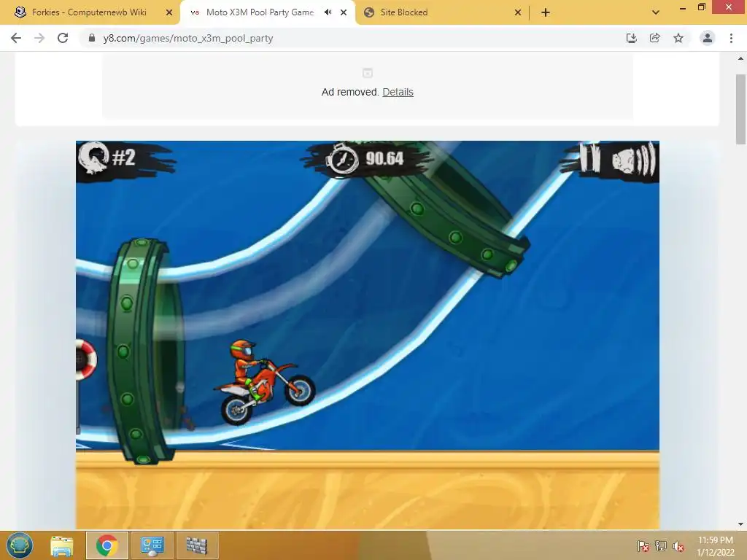Click the stopwatch timer icon in game
The width and height of the screenshot is (747, 560).
pos(342,159)
